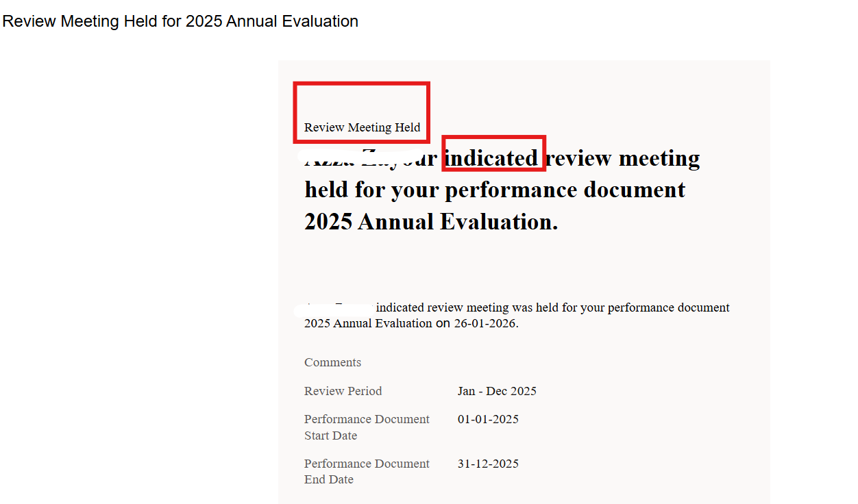Click the start date value 01-01-2025
The width and height of the screenshot is (858, 504).
[488, 419]
